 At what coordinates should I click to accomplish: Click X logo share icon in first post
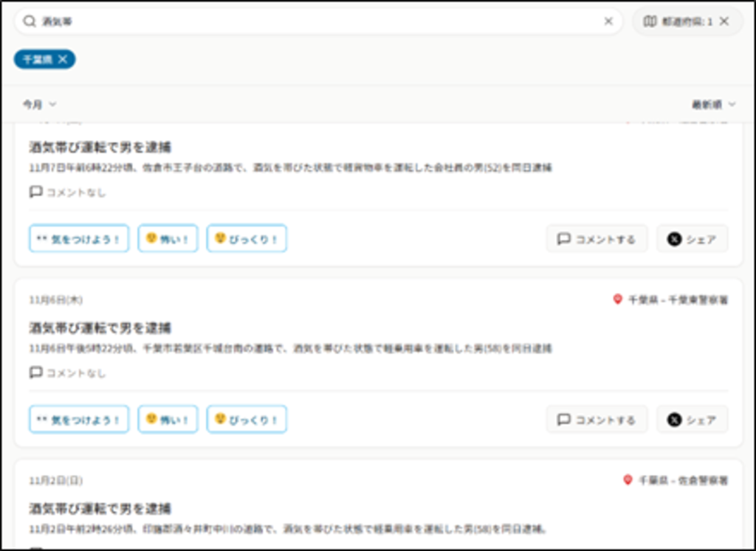tap(674, 239)
